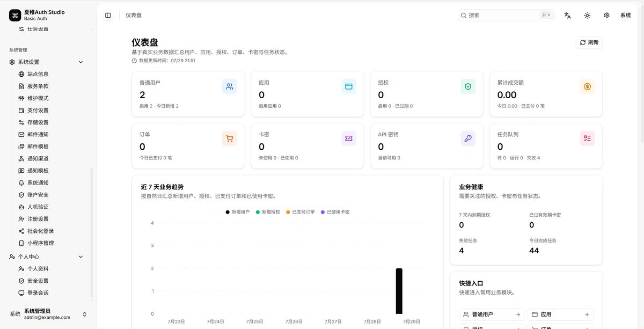Viewport: 644px width, 329px height.
Task: Click the 普通用户 card people icon
Action: pos(230,86)
